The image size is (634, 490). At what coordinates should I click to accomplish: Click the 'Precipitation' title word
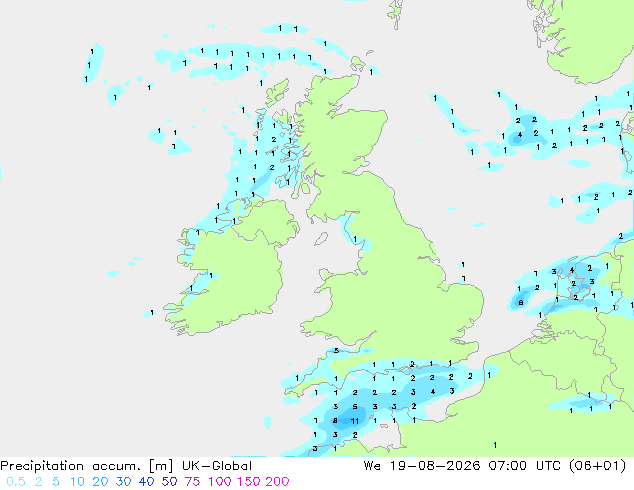[42, 466]
